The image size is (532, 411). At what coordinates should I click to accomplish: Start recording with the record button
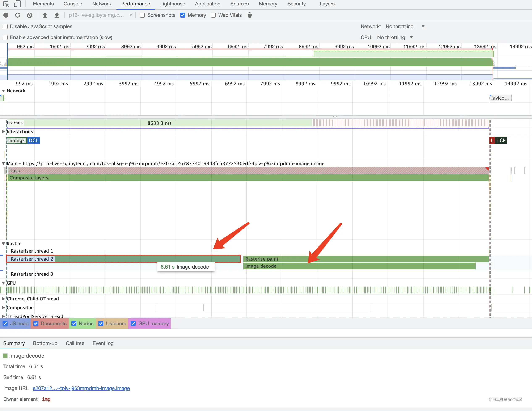(x=6, y=15)
